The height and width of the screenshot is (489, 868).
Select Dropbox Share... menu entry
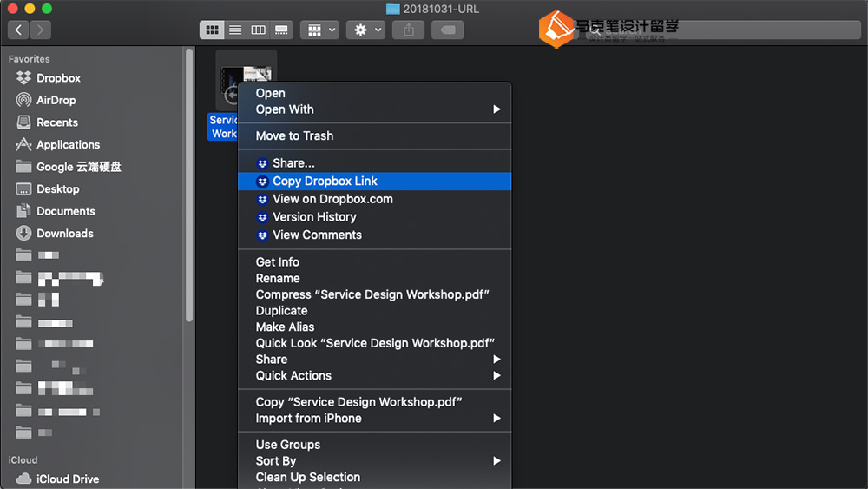pyautogui.click(x=374, y=162)
